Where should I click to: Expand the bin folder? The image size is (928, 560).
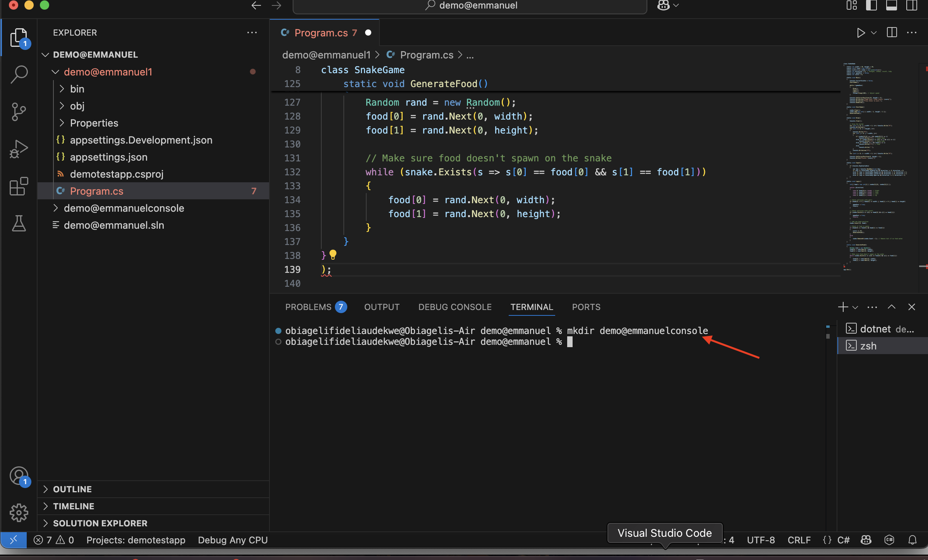click(x=62, y=89)
